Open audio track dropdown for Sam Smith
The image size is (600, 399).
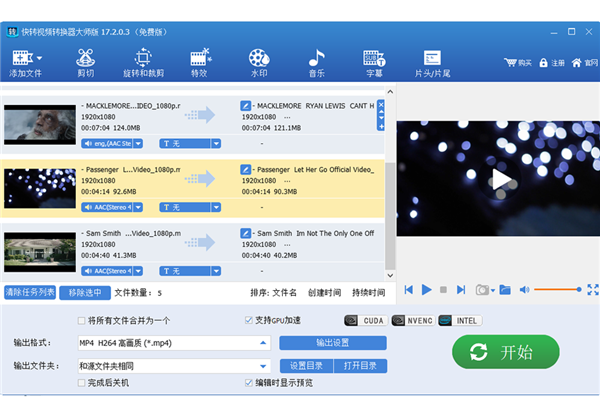[138, 271]
